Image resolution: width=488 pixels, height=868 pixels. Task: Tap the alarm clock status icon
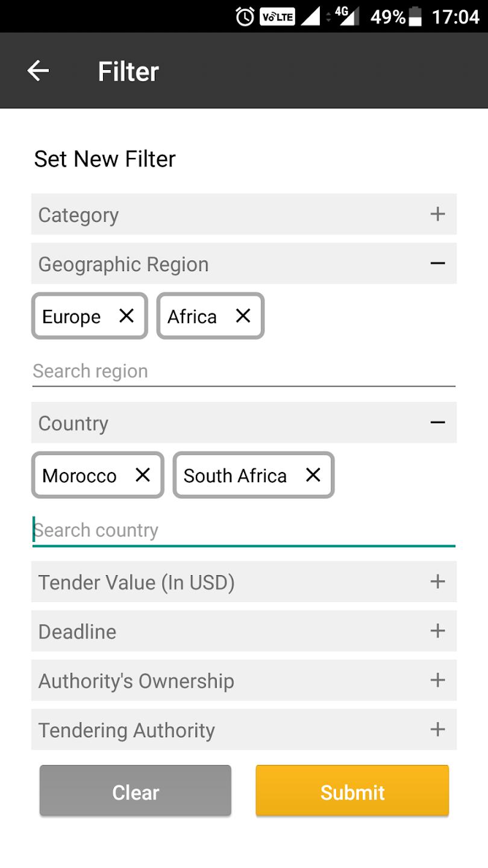click(245, 16)
